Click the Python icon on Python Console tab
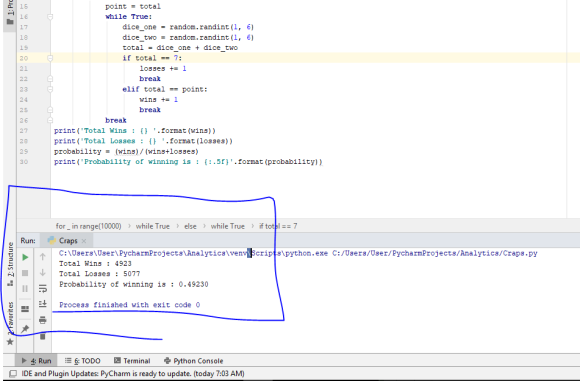Image resolution: width=580 pixels, height=381 pixels. pyautogui.click(x=167, y=361)
